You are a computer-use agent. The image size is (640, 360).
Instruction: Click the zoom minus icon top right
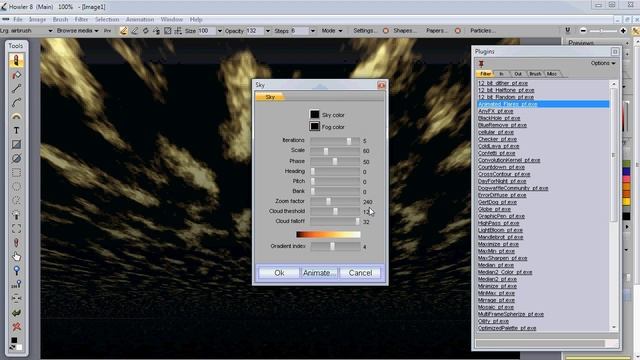583,31
